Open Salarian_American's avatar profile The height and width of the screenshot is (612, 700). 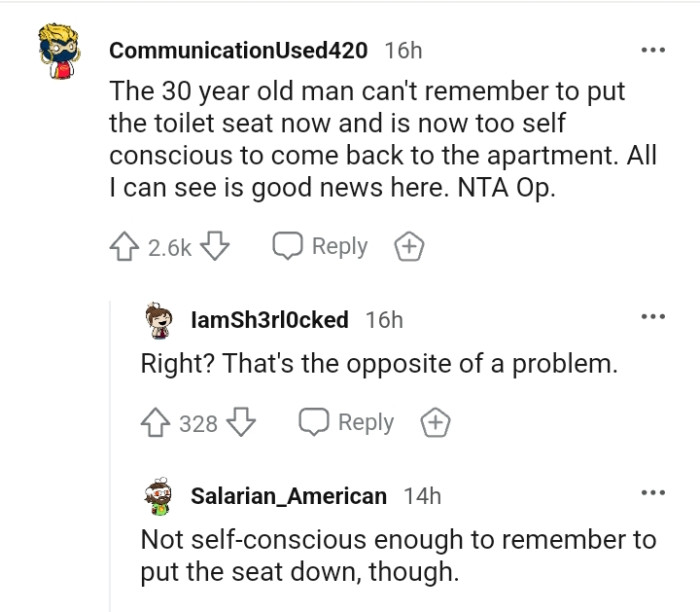click(158, 496)
